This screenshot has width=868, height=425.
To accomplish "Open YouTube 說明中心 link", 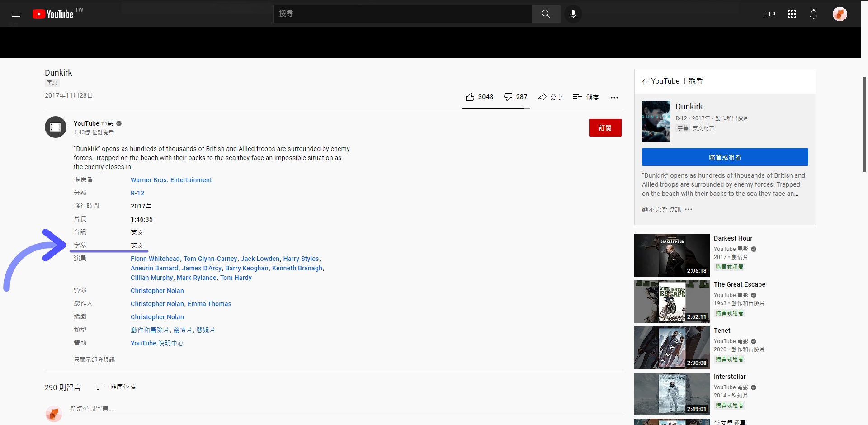I will coord(157,343).
